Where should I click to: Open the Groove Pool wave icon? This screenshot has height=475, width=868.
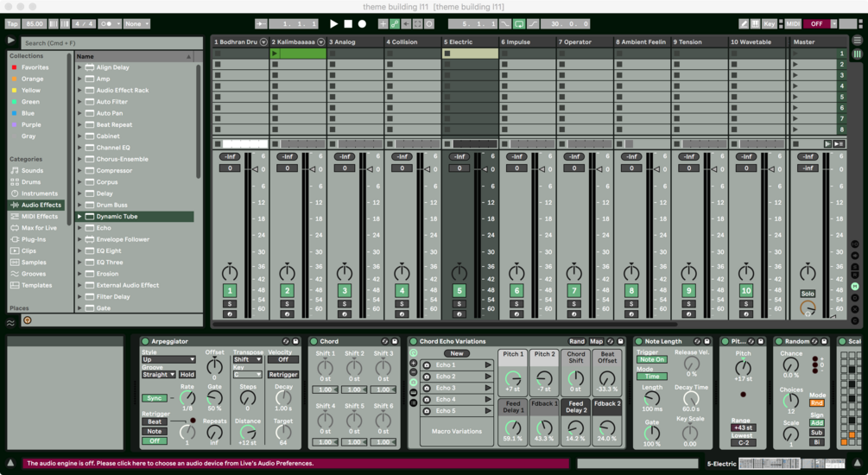pyautogui.click(x=10, y=322)
